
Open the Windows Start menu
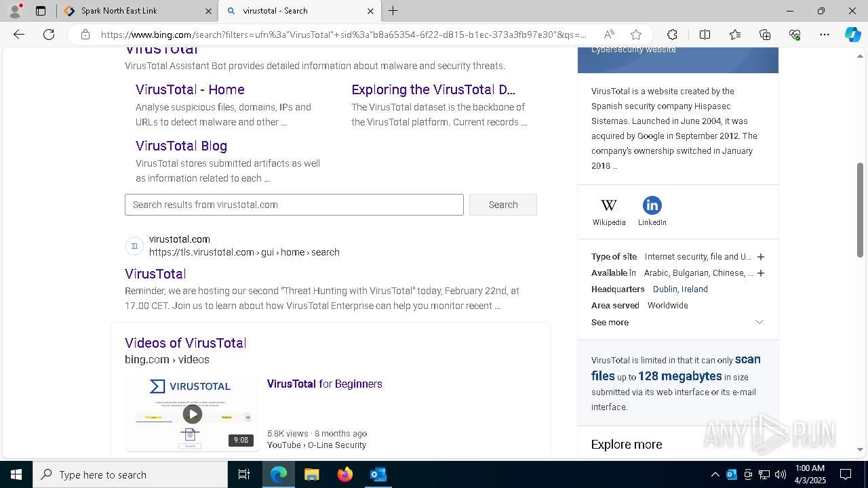click(x=16, y=474)
